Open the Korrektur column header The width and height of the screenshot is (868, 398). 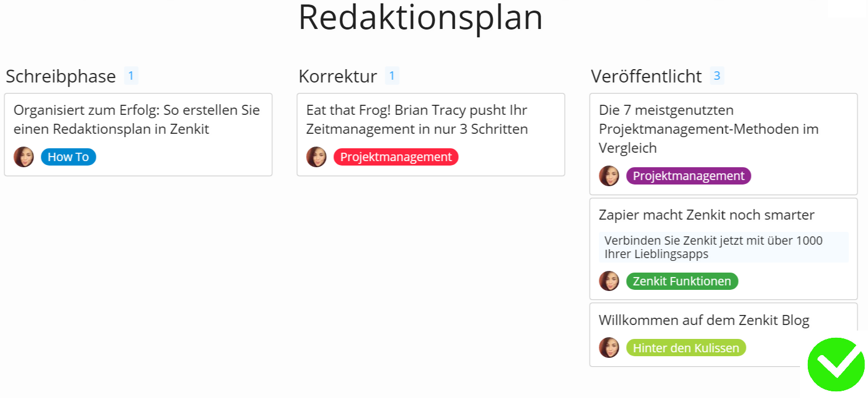338,76
